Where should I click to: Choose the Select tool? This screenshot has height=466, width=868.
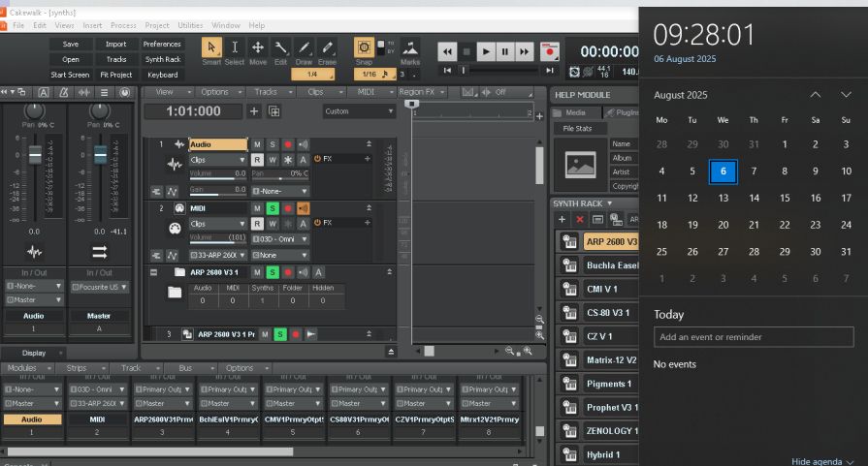click(235, 48)
